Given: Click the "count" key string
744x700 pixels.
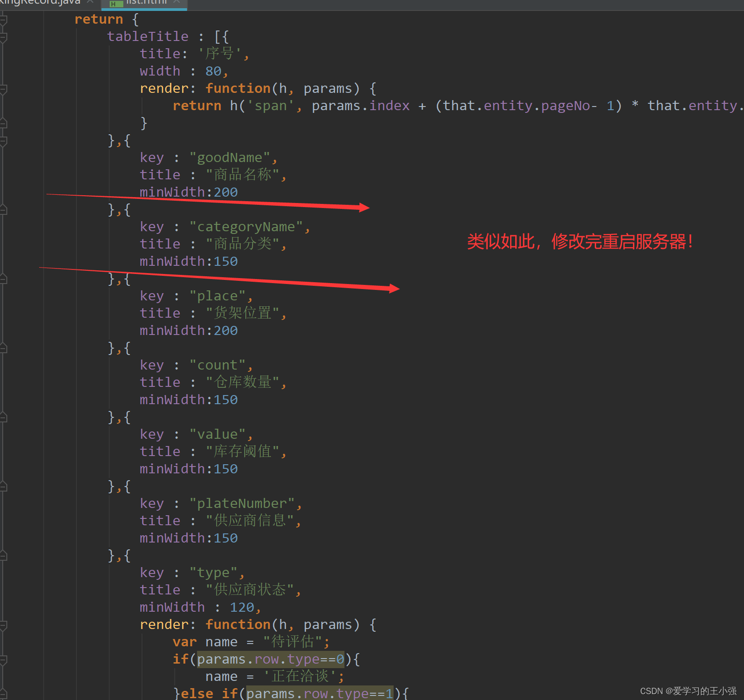Looking at the screenshot, I should point(218,365).
